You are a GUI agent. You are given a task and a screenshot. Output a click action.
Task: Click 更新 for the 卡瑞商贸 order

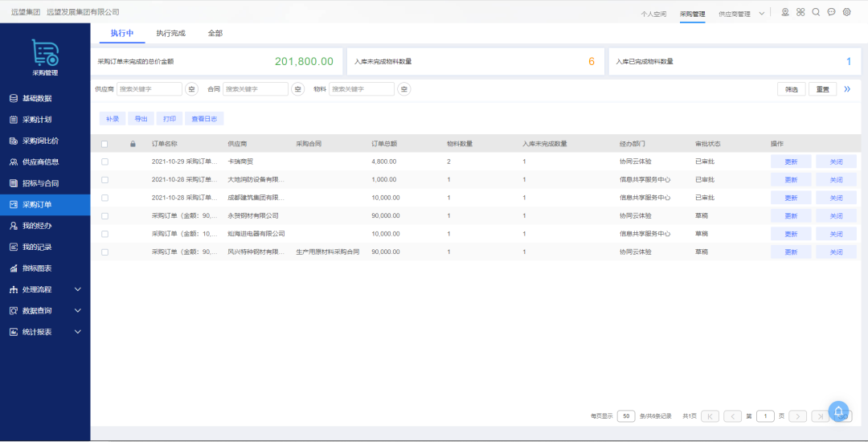791,162
